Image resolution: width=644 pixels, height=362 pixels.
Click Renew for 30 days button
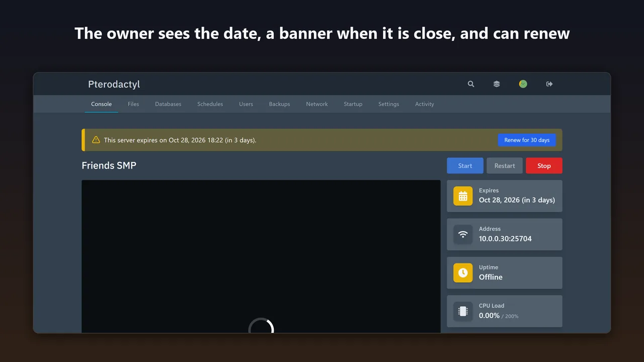(527, 140)
